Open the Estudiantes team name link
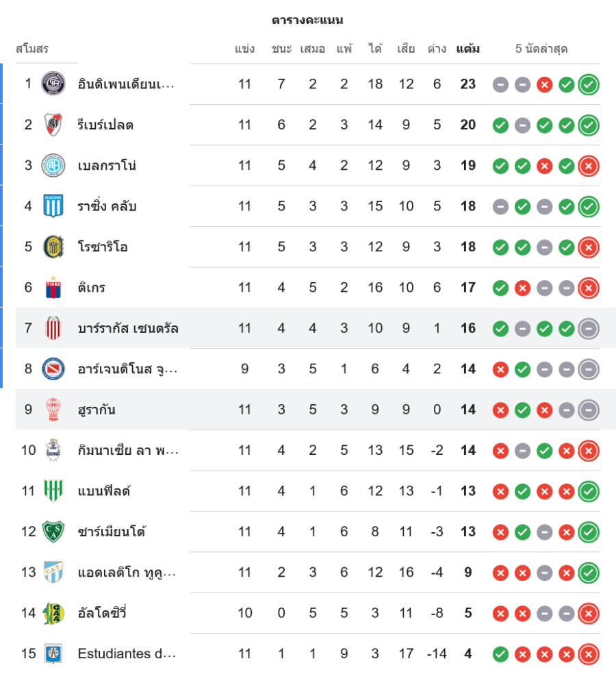 (127, 653)
